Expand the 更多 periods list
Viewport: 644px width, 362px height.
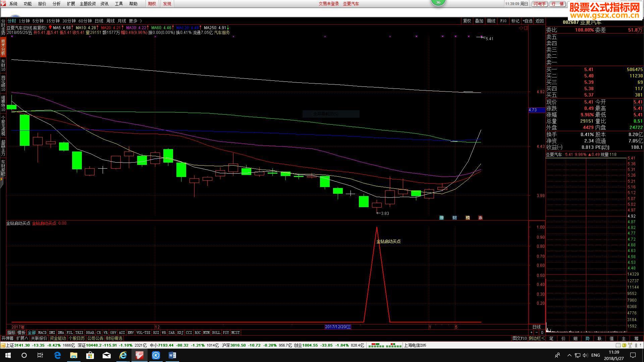(135, 21)
